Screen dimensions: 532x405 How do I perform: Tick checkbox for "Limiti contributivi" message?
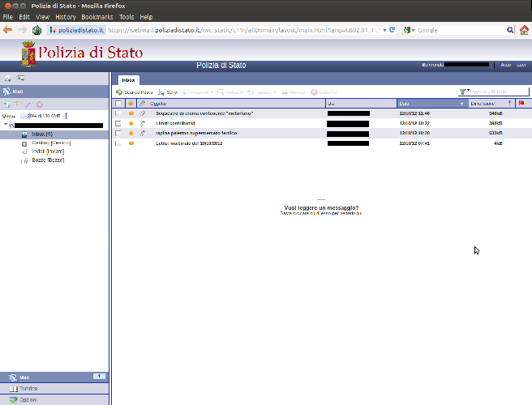click(118, 123)
